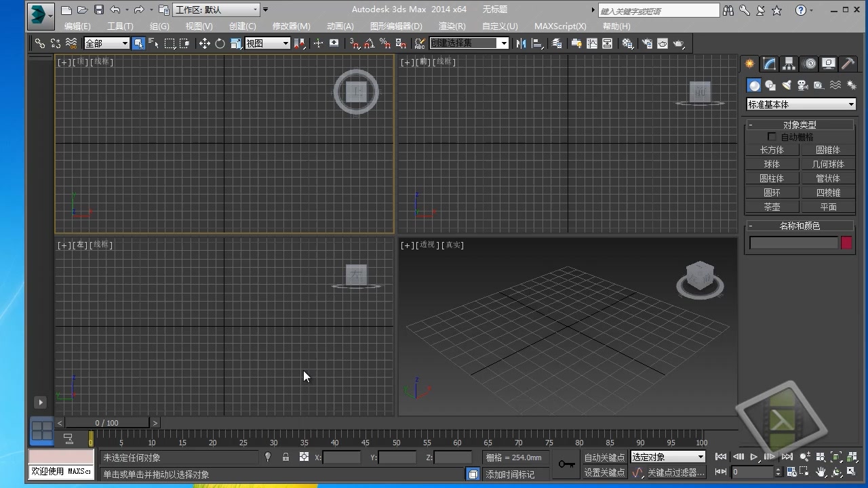This screenshot has height=488, width=868.
Task: Open the Modify panel tab
Action: click(770, 64)
